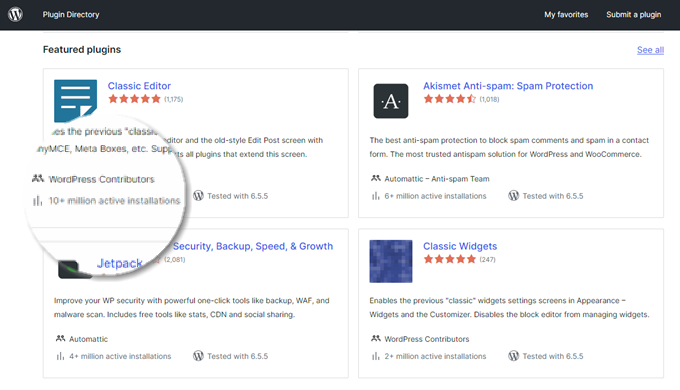Click Classic Editor five-star rating
Viewport: 680px width, 390px height.
pyautogui.click(x=134, y=99)
